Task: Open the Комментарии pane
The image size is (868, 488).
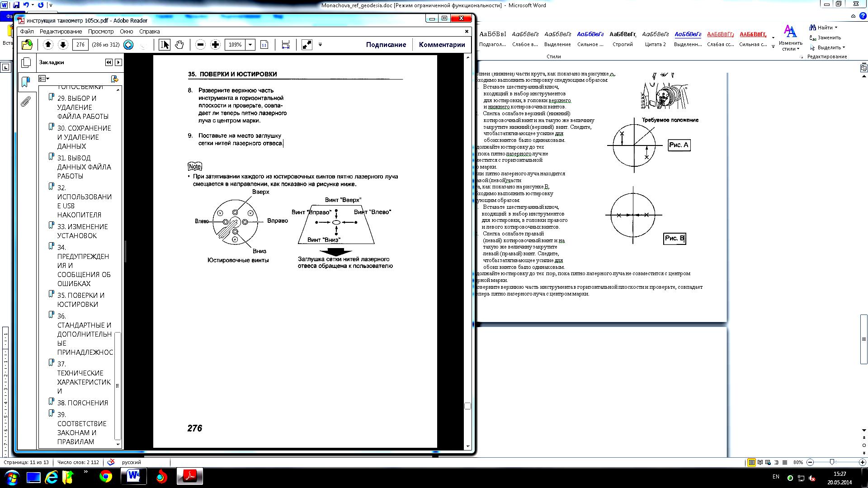Action: 442,44
